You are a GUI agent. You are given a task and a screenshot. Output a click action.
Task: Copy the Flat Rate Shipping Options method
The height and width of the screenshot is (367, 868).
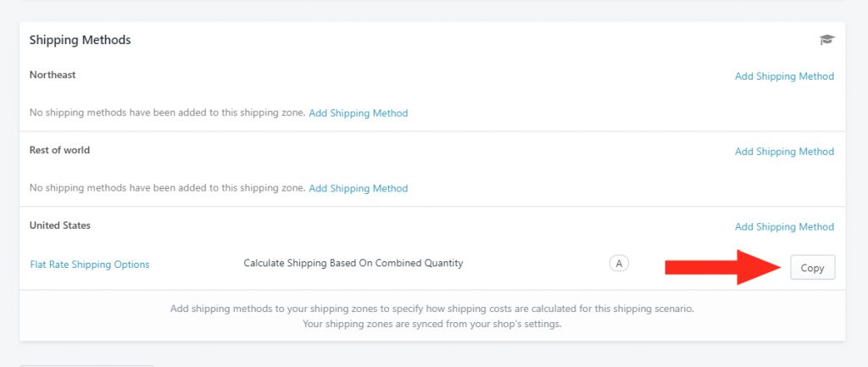click(x=812, y=268)
